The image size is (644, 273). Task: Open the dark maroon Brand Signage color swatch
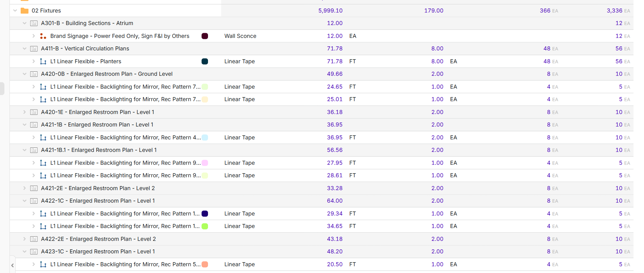pyautogui.click(x=205, y=36)
